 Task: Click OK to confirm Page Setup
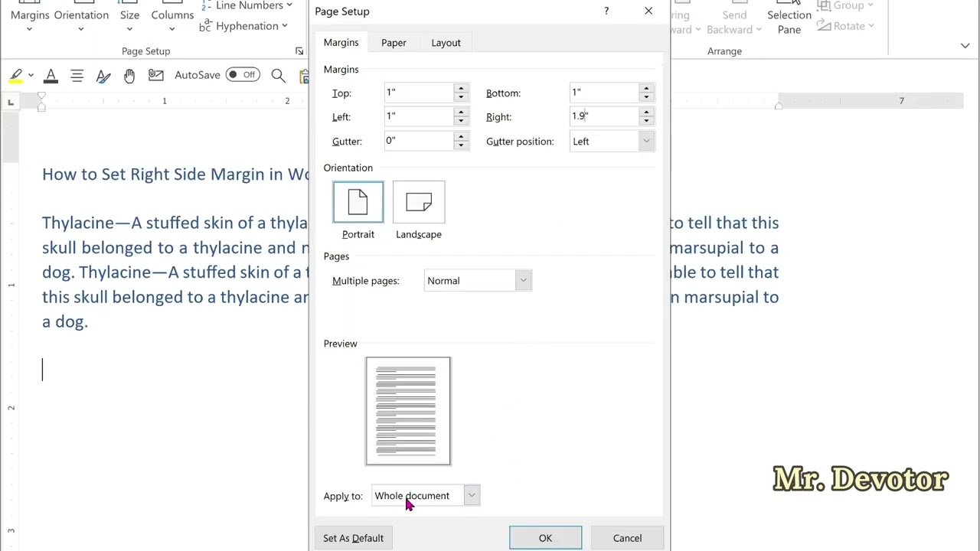(545, 538)
